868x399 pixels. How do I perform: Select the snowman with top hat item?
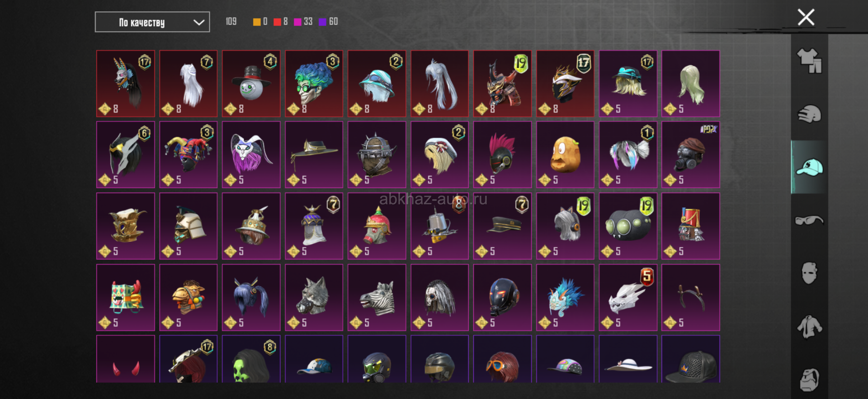point(251,84)
